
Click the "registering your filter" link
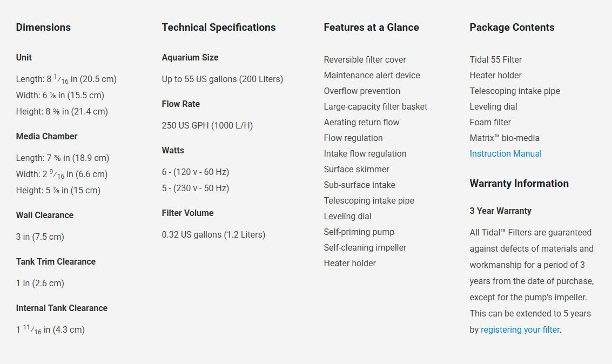[520, 329]
